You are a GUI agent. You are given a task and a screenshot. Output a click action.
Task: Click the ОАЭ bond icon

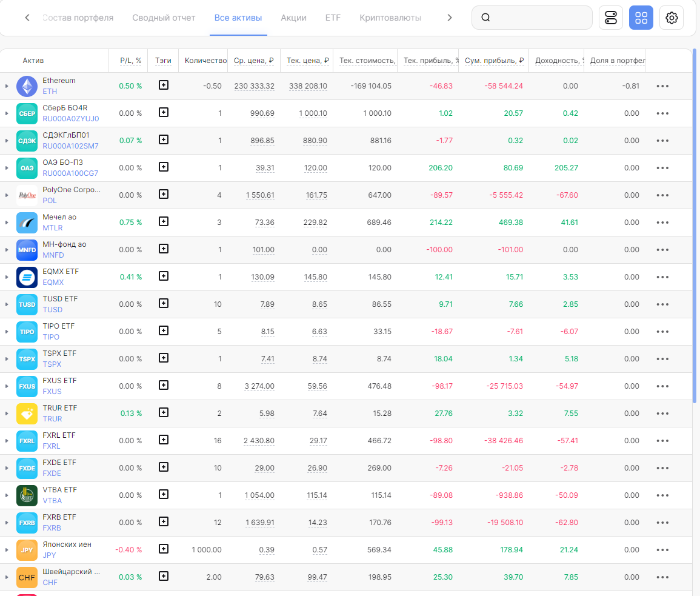[x=27, y=168]
